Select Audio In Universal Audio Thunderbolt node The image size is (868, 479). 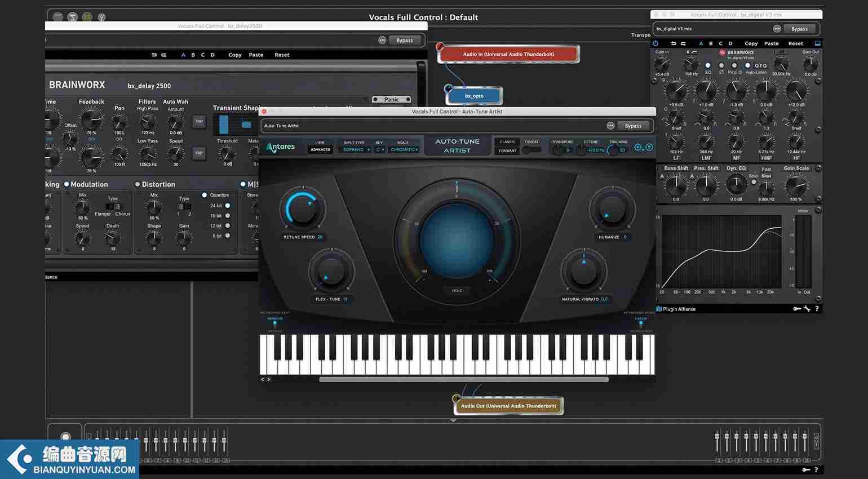coord(508,54)
